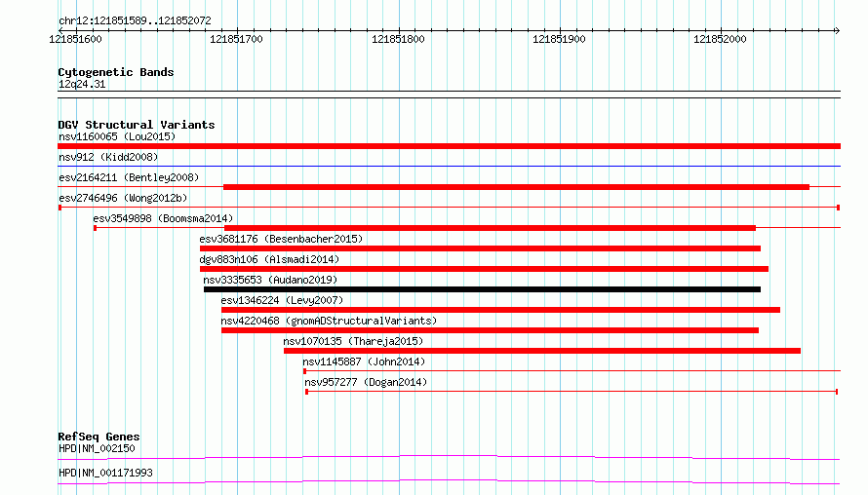Click ruler coordinate 121851900

point(559,39)
